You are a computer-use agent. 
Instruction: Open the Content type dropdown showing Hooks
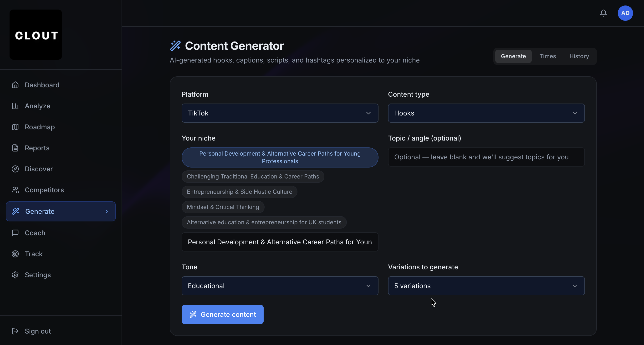tap(486, 113)
